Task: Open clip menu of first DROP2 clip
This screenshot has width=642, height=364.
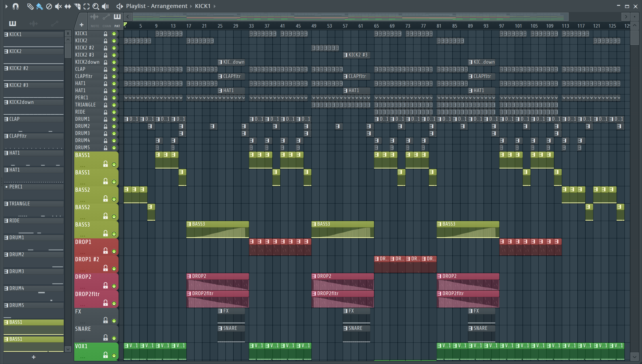Action: point(189,276)
